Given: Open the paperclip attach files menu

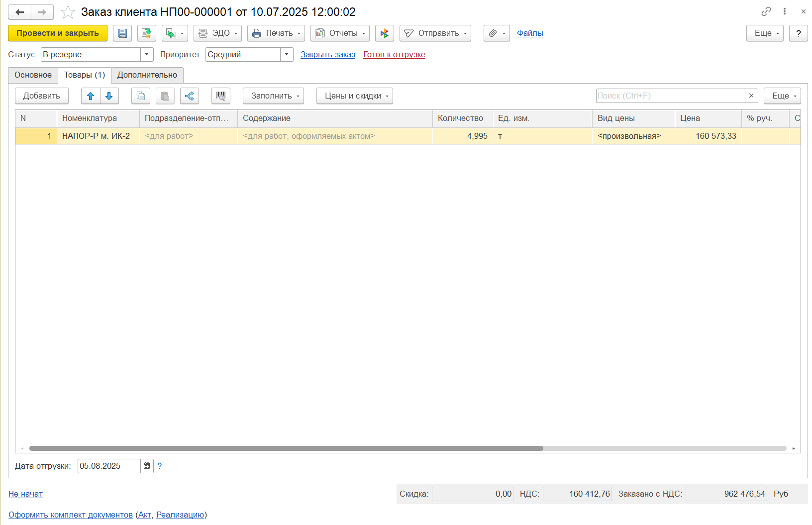Looking at the screenshot, I should click(497, 33).
